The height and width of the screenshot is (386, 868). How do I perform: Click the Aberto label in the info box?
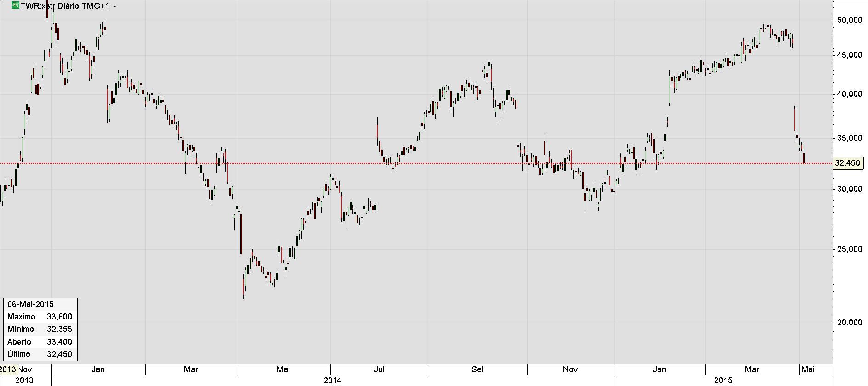point(19,342)
